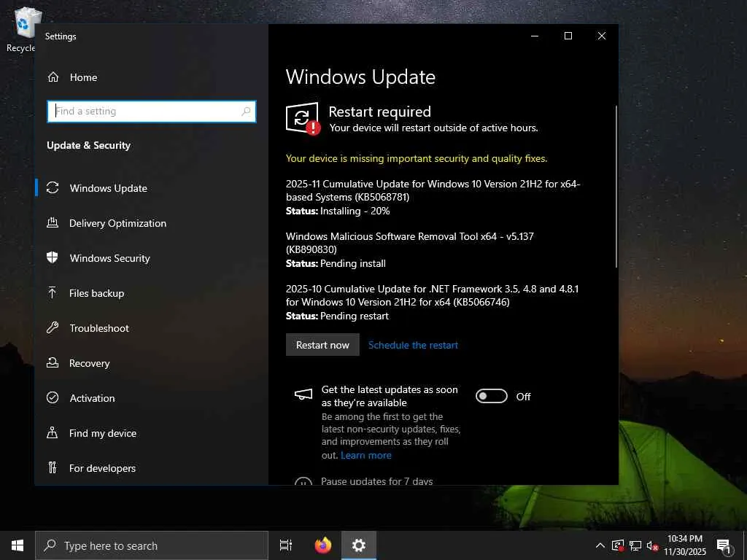The height and width of the screenshot is (560, 747).
Task: Open the Activation page
Action: tap(152, 397)
